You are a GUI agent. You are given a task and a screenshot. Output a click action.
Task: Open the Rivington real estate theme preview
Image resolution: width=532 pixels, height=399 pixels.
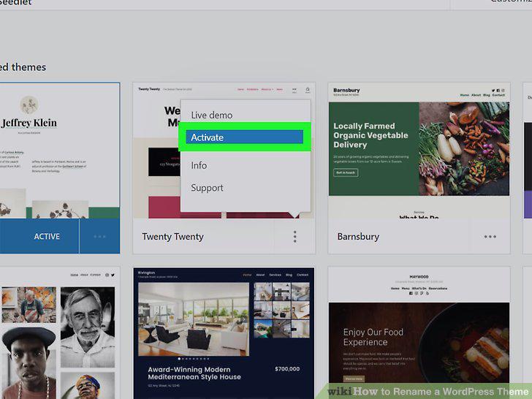tap(224, 333)
